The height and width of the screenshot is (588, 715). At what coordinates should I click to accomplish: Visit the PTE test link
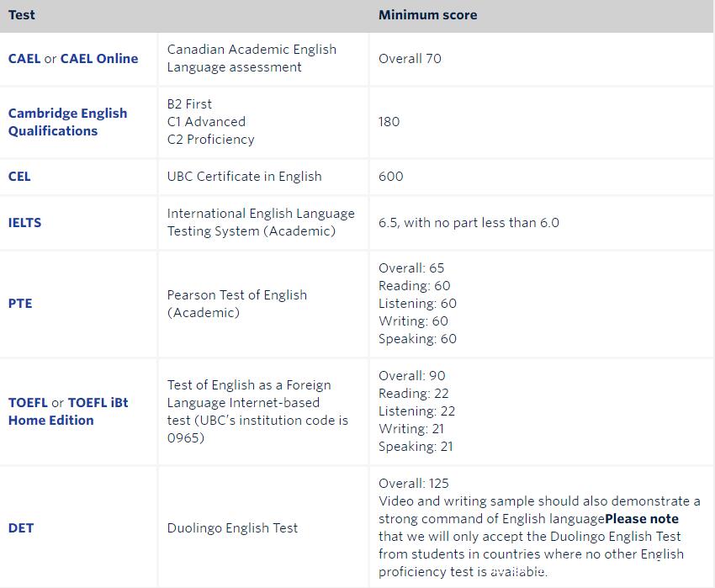click(x=20, y=304)
